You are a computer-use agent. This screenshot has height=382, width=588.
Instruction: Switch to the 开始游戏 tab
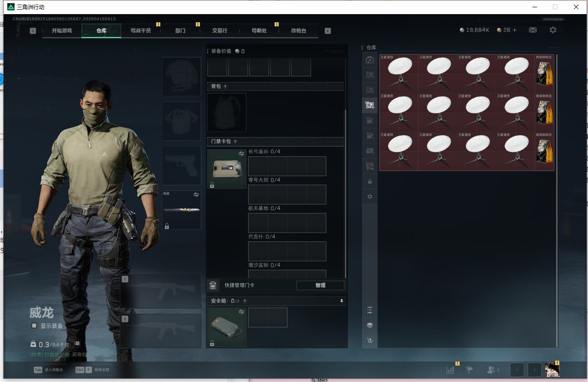click(x=62, y=31)
